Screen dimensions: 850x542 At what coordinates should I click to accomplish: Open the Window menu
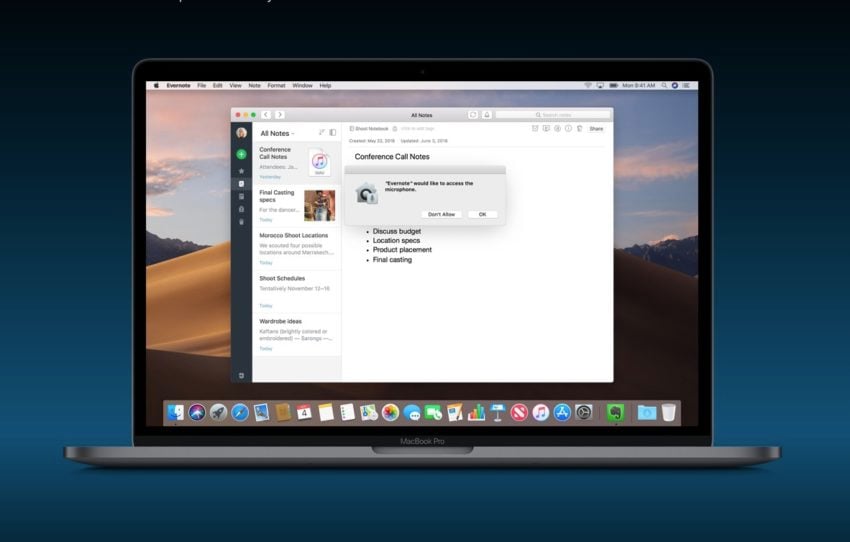pos(302,86)
